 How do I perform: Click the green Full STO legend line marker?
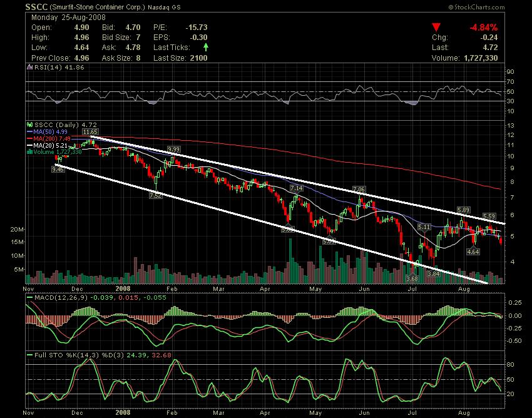pos(29,355)
